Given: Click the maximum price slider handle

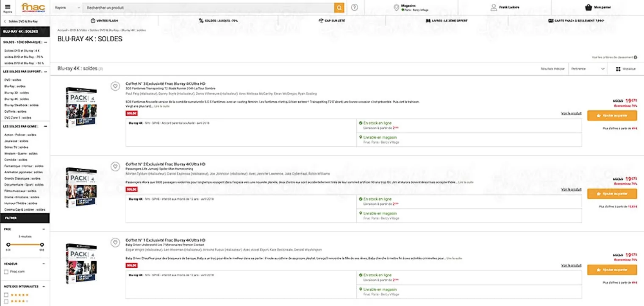Looking at the screenshot, I should click(42, 245).
